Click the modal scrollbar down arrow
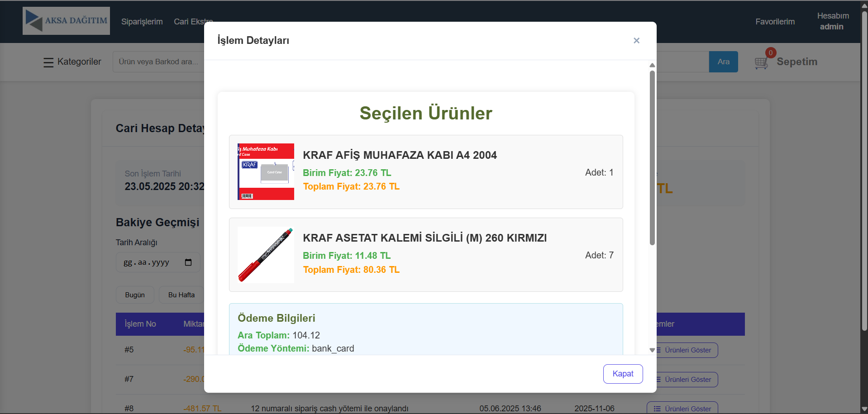 [x=652, y=350]
